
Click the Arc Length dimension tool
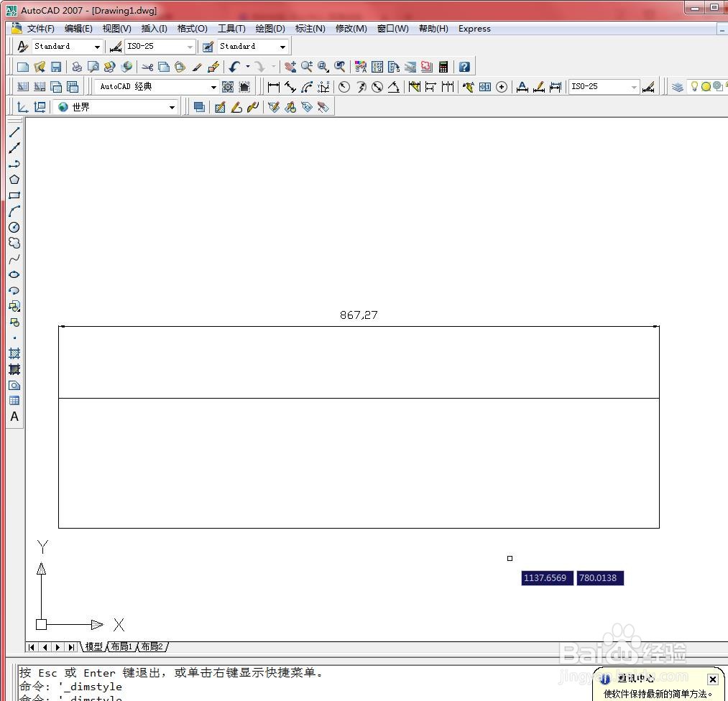click(x=307, y=87)
